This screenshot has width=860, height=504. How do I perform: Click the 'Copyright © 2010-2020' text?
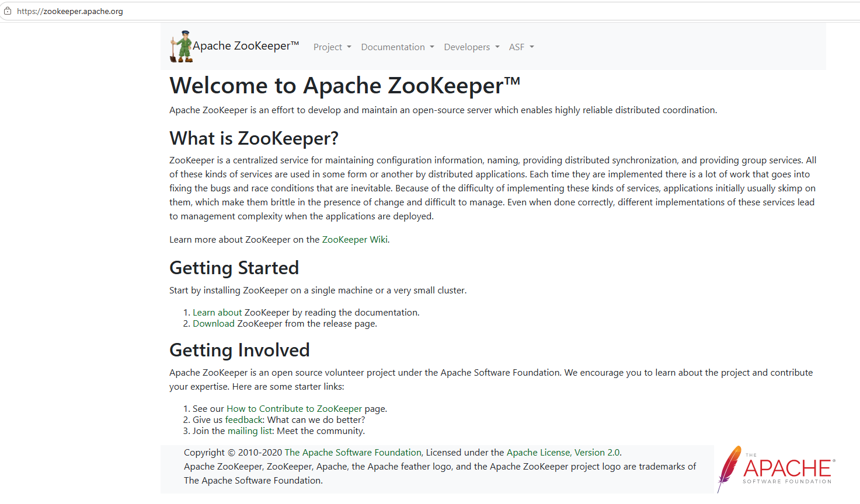[233, 452]
